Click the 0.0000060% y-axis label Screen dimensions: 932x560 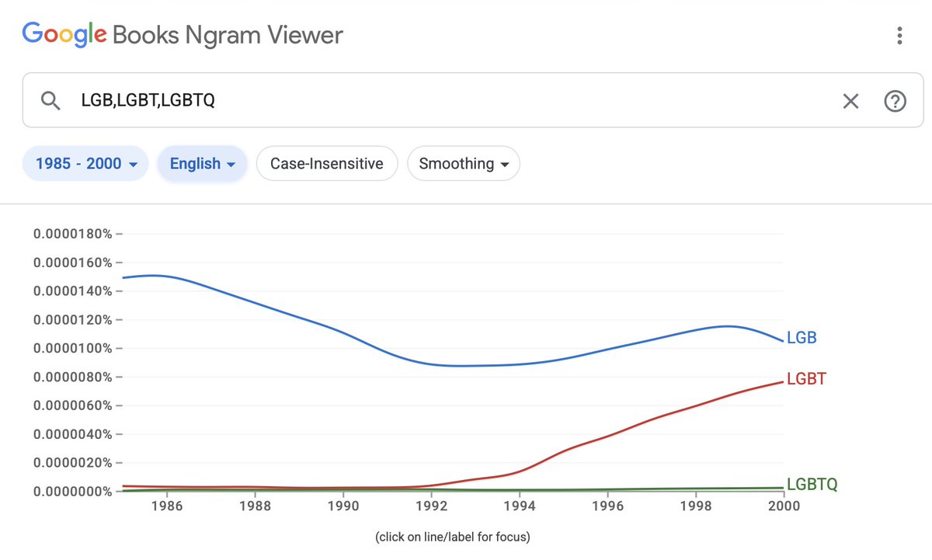click(73, 406)
